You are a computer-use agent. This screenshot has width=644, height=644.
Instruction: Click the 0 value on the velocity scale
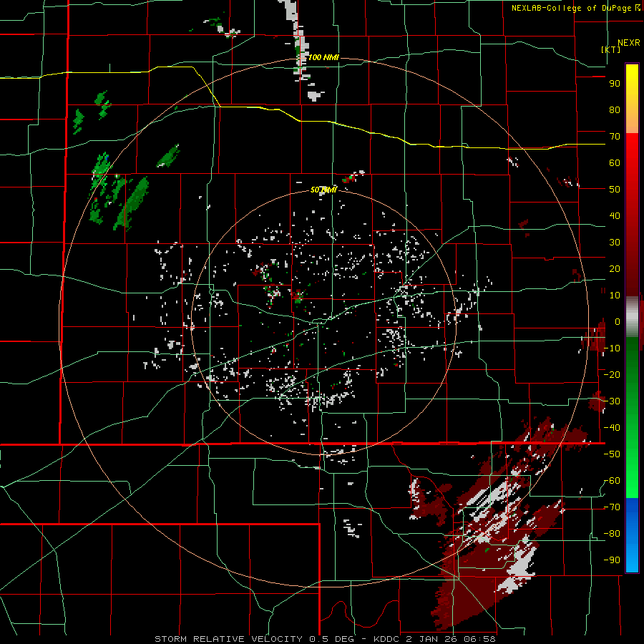click(x=618, y=321)
